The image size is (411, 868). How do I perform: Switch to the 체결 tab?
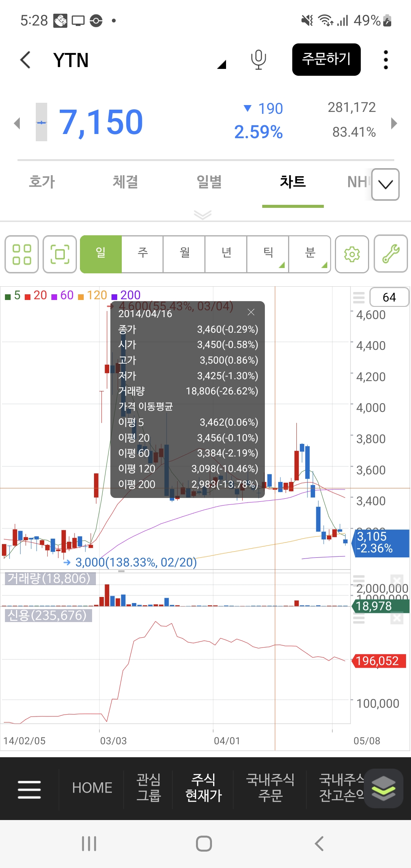pyautogui.click(x=125, y=182)
